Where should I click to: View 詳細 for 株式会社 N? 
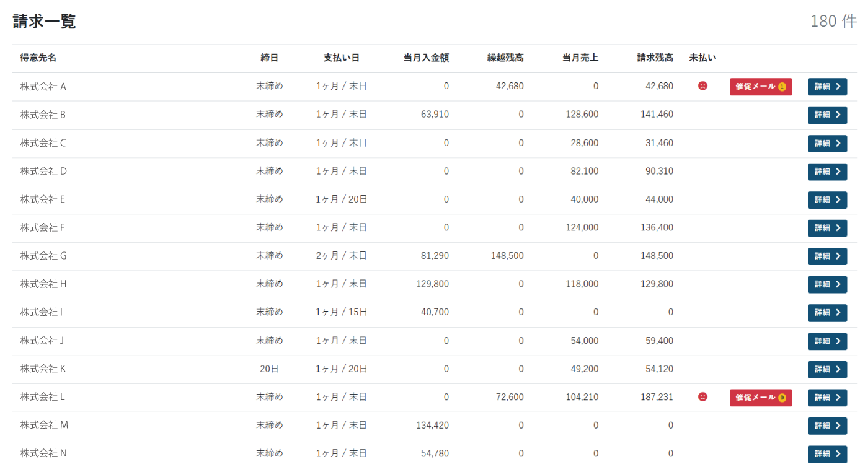827,454
